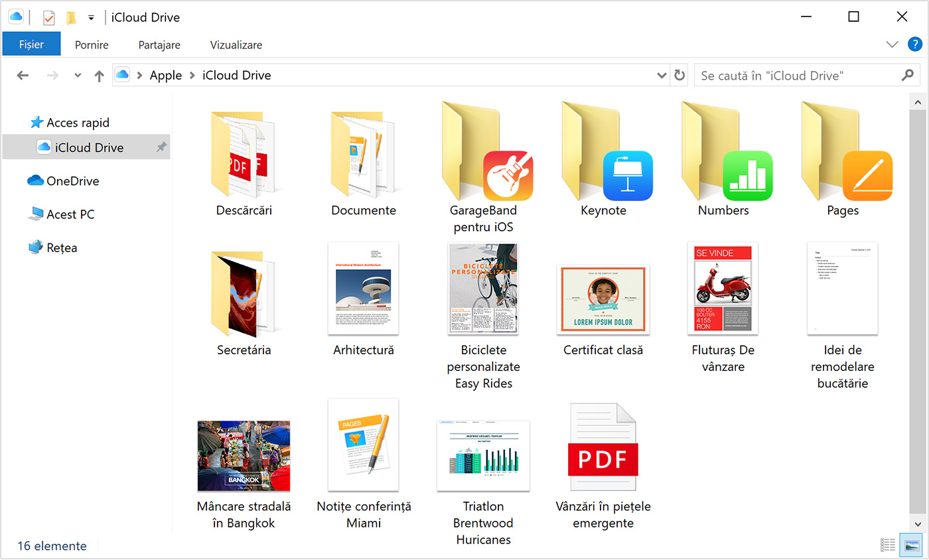Image resolution: width=929 pixels, height=560 pixels.
Task: Click the Keynote folder name label
Action: tap(603, 210)
